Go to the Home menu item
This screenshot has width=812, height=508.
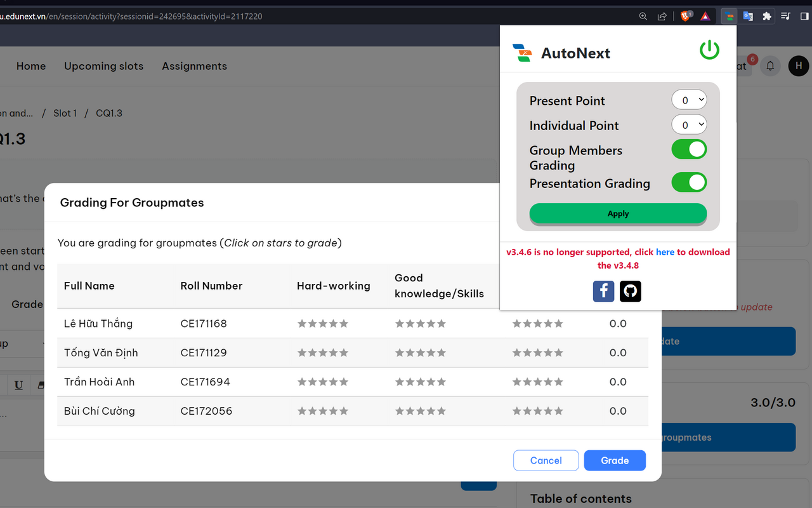coord(30,66)
